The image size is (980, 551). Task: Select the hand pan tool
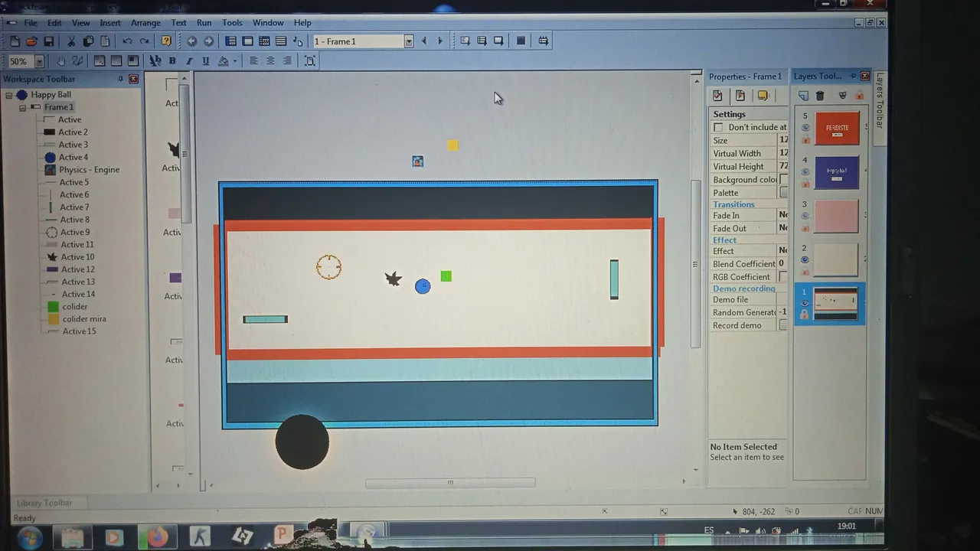pyautogui.click(x=60, y=61)
